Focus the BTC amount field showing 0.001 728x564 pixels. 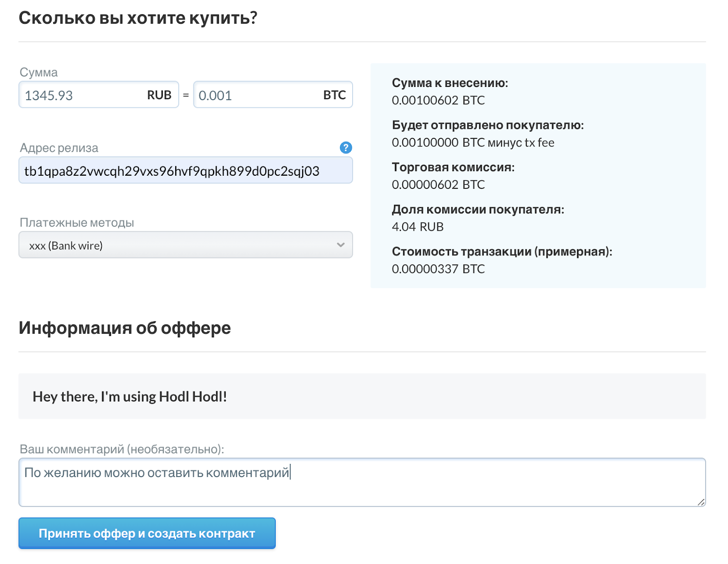tap(255, 95)
